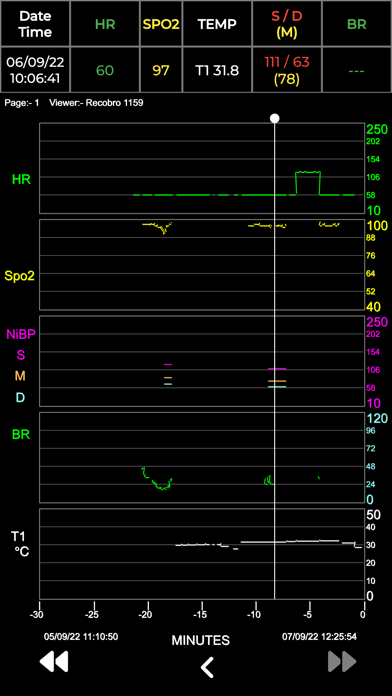Viewport: 392px width, 696px height.
Task: Click the elevated HR plateau in HR chart
Action: 308,172
